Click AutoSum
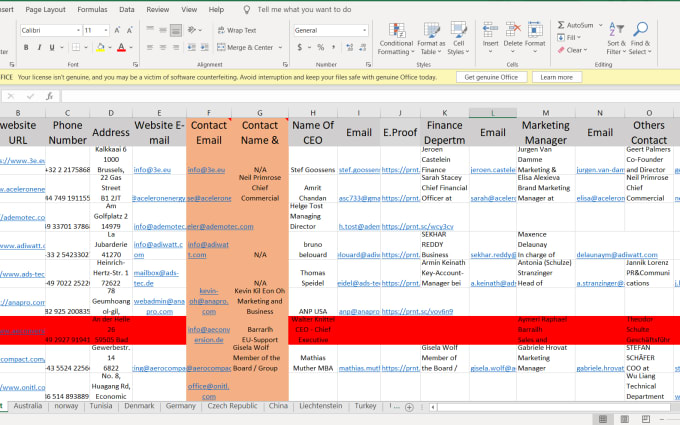Screen dimensions: 680x425 [x=575, y=25]
